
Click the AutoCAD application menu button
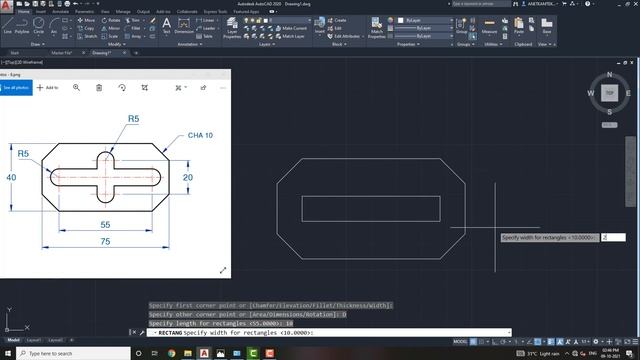click(6, 6)
